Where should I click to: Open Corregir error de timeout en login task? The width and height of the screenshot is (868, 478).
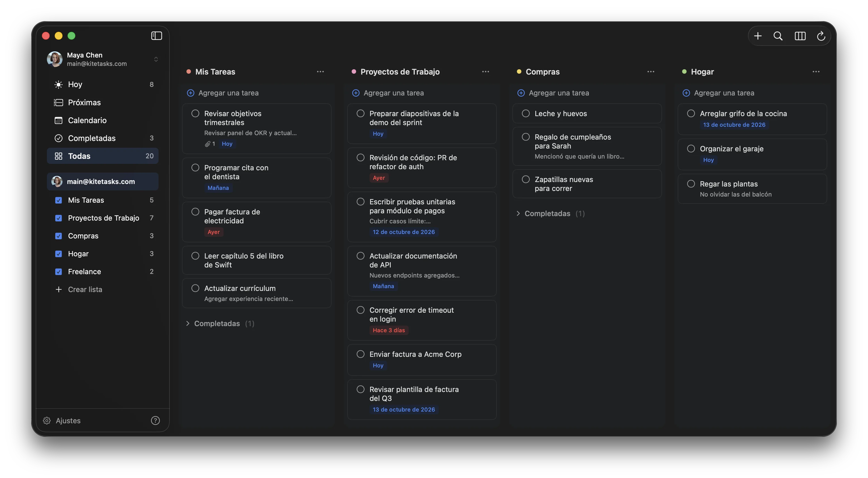[421, 320]
